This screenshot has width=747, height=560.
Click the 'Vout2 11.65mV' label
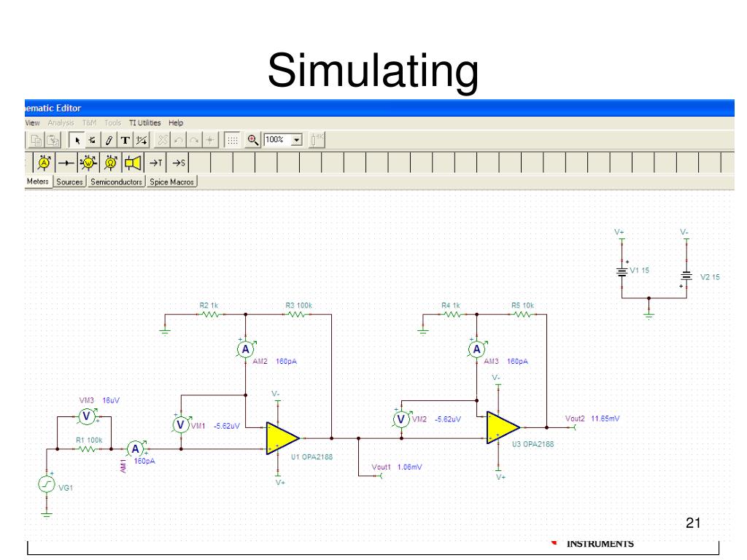point(592,419)
